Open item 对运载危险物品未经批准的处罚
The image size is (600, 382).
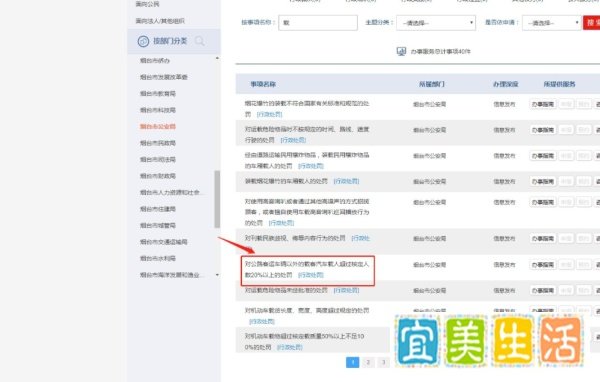tap(286, 290)
